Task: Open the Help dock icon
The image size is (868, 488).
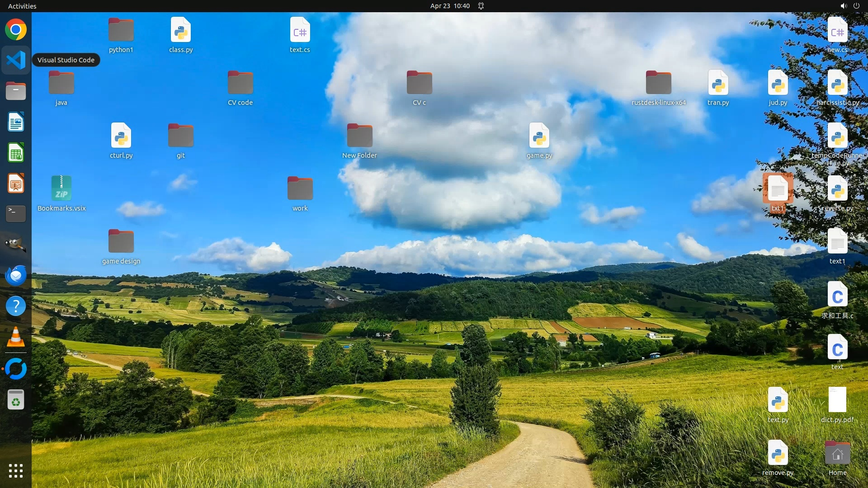Action: pos(16,306)
